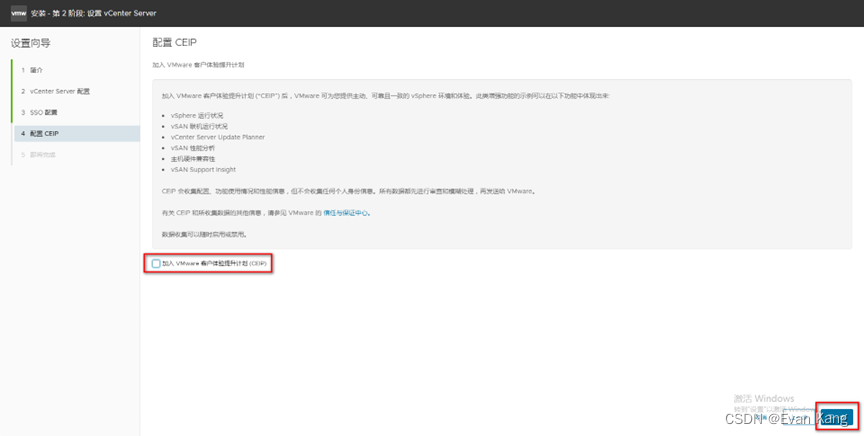Click the vmw logo in header
This screenshot has height=436, width=864.
(18, 13)
